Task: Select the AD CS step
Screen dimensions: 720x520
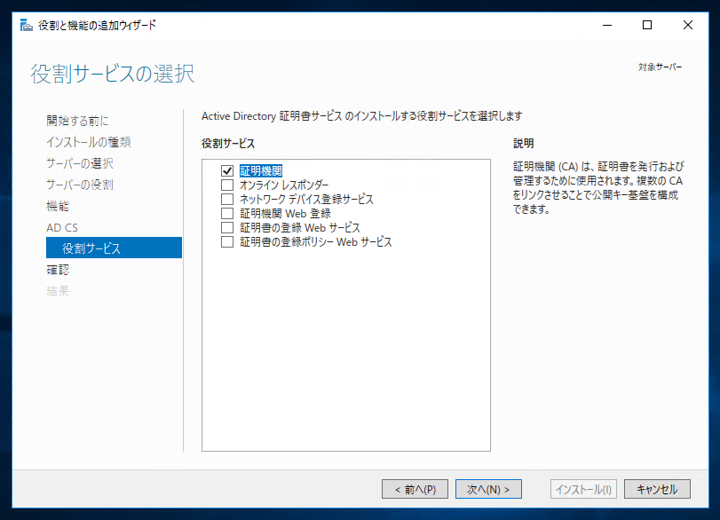Action: [62, 227]
